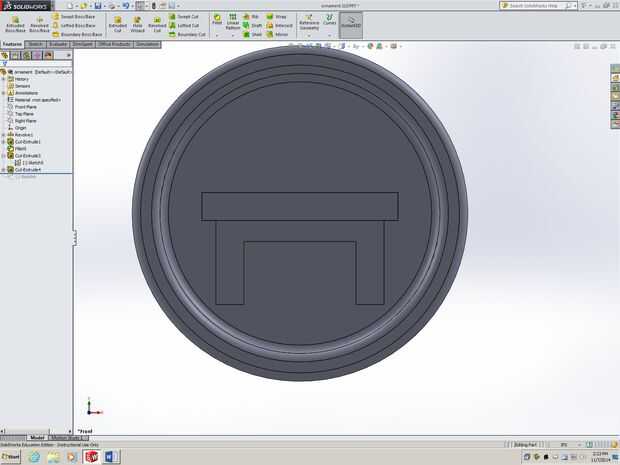Screen dimensions: 620x465
Task: Open the Fillet dropdown arrow
Action: click(x=217, y=36)
